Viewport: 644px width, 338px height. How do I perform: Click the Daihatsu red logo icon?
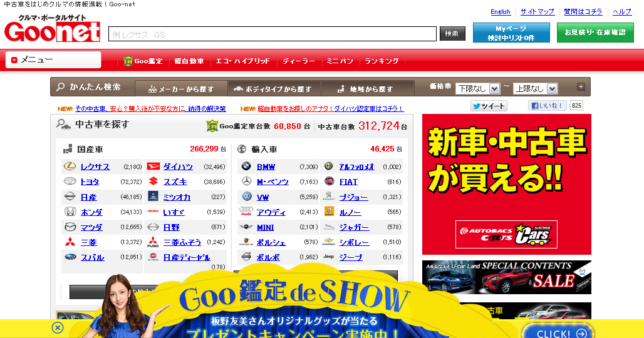(x=153, y=166)
